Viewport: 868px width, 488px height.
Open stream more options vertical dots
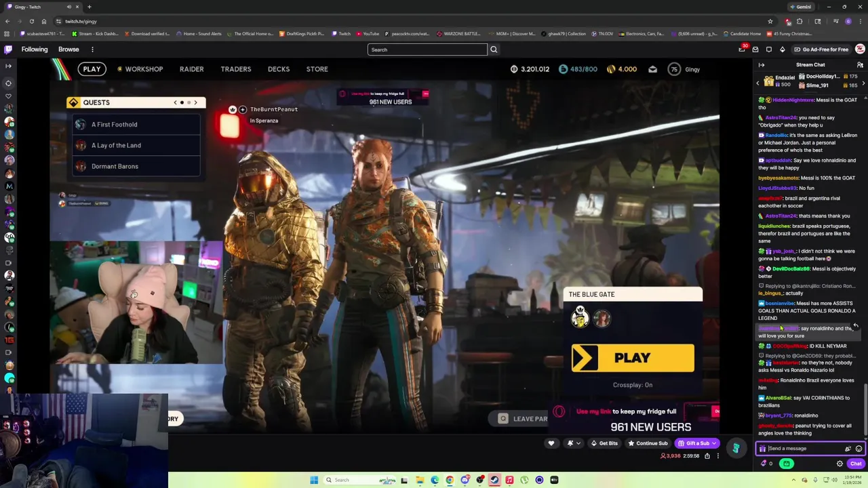pyautogui.click(x=717, y=456)
